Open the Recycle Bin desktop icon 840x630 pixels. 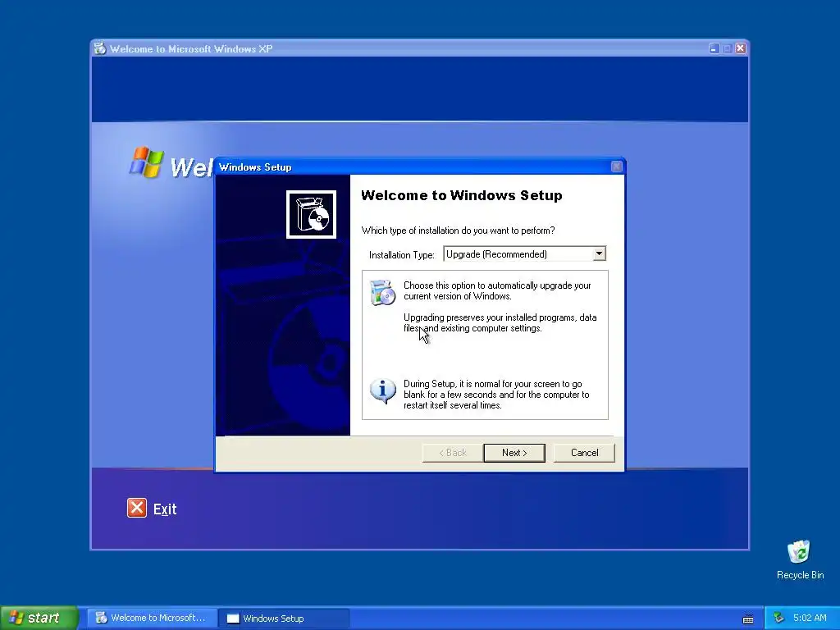799,552
